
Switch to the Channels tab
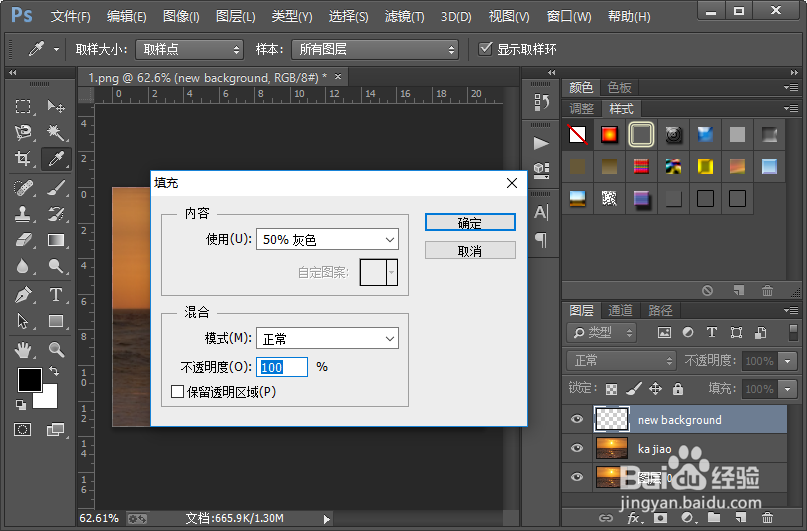[620, 310]
